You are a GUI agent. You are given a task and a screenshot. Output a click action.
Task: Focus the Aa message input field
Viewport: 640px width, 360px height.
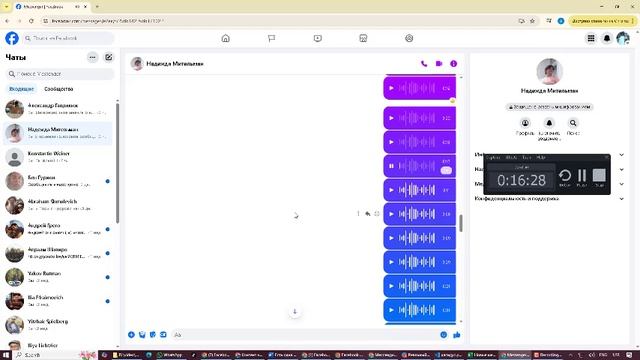point(303,335)
